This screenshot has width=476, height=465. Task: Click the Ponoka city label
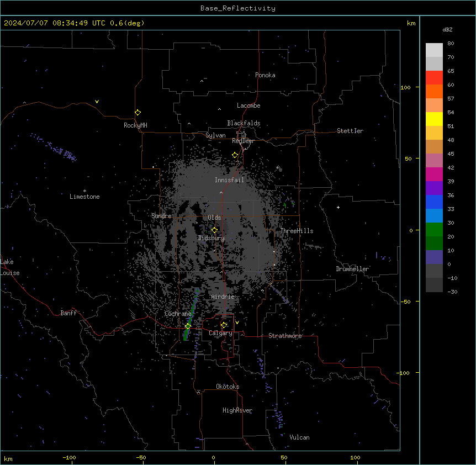(265, 75)
